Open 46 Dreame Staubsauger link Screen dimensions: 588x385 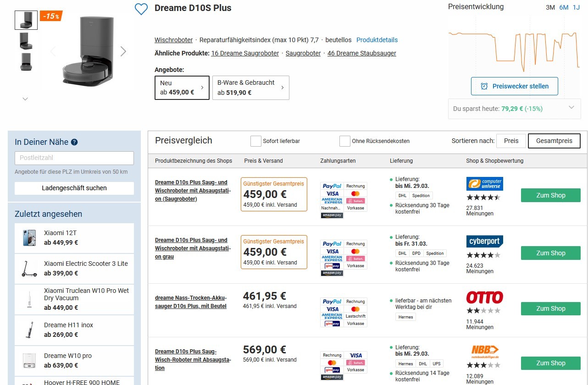coord(362,53)
